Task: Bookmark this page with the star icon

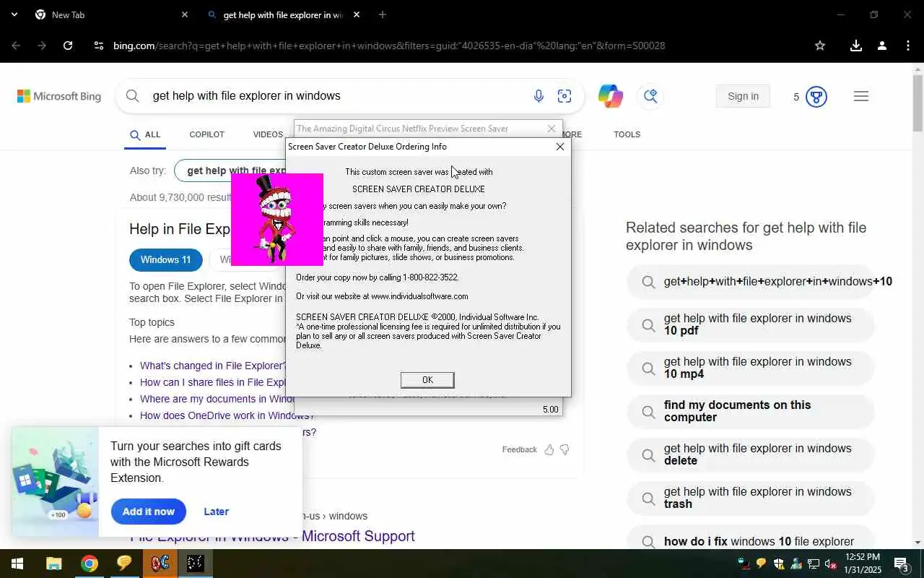Action: point(820,46)
